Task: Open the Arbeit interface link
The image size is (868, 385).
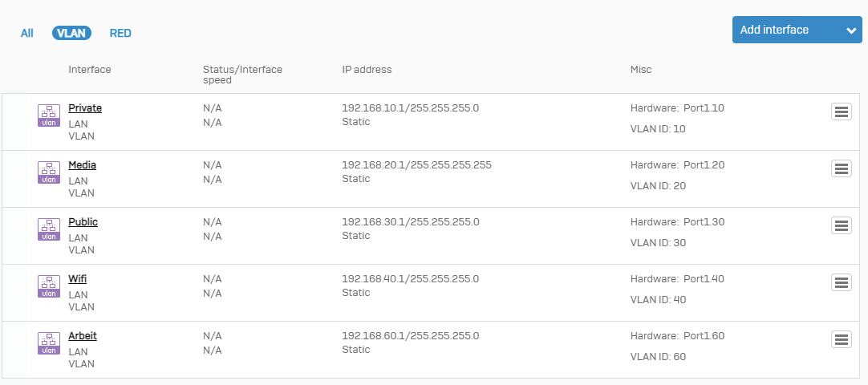Action: [83, 336]
